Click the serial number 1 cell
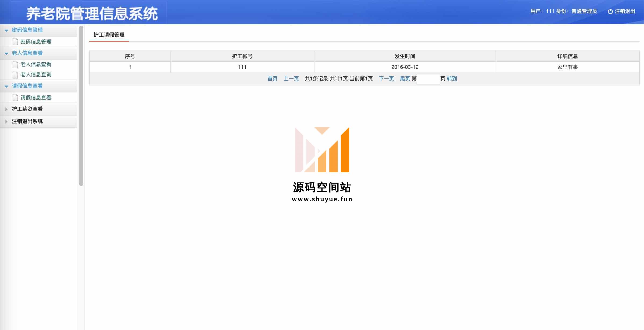The image size is (644, 330). tap(130, 67)
